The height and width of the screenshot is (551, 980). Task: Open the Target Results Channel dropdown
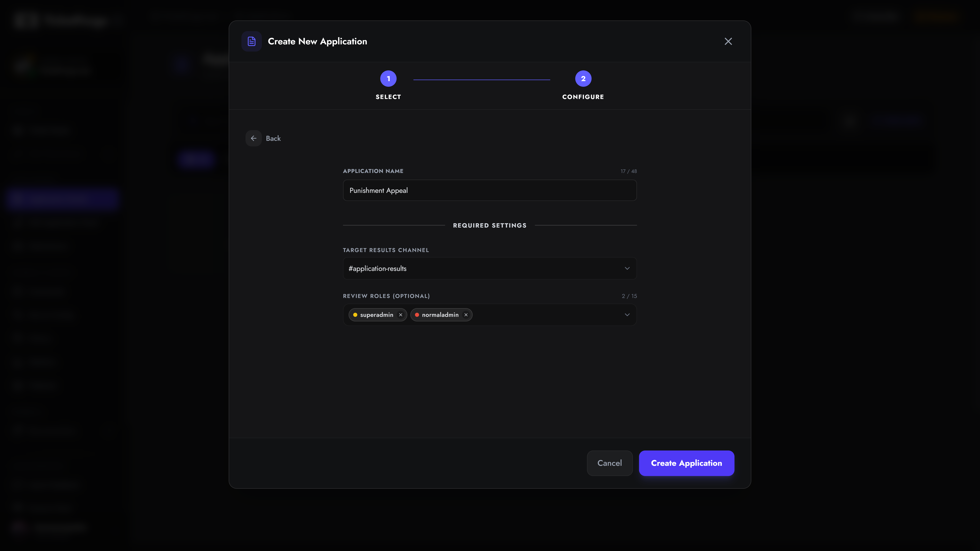490,269
